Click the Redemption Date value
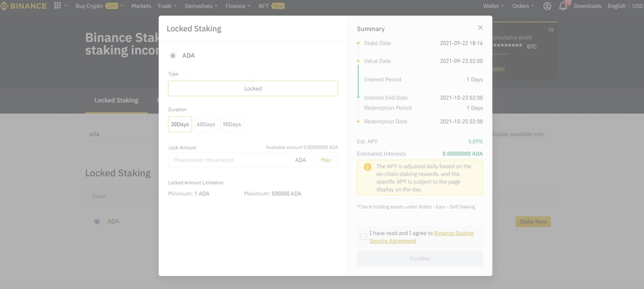 pyautogui.click(x=461, y=121)
